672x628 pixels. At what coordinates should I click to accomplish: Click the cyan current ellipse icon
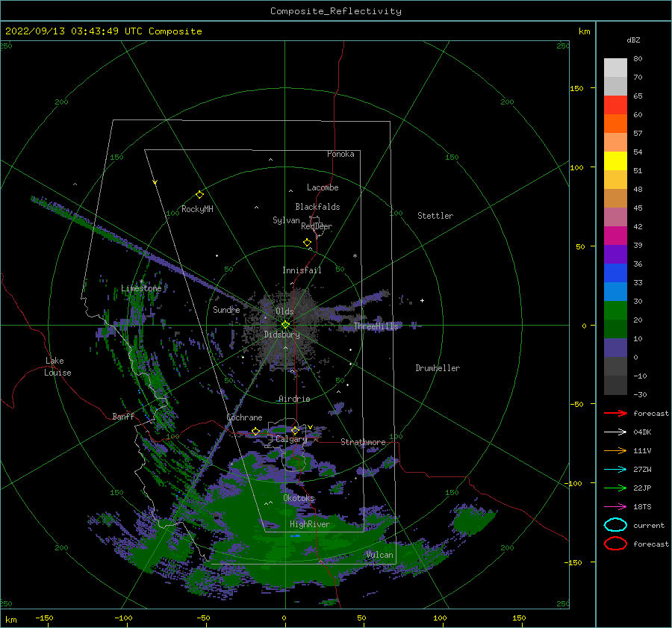click(x=615, y=525)
